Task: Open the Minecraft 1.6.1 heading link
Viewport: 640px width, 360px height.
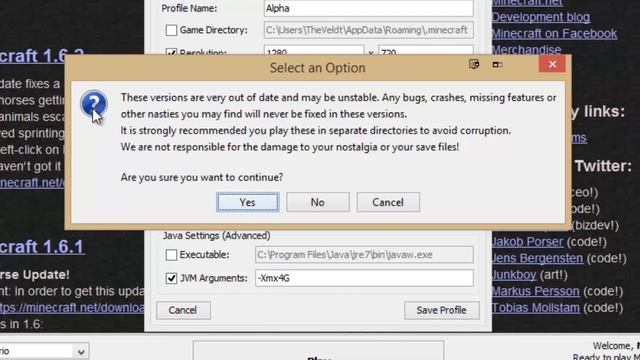Action: (42, 247)
